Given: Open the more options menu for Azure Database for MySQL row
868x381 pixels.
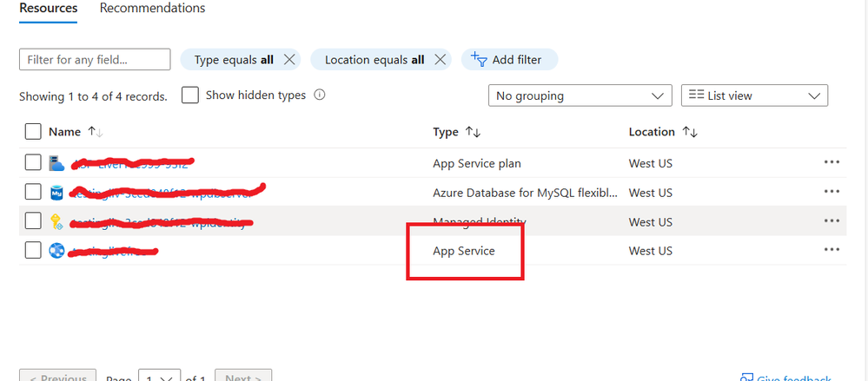Looking at the screenshot, I should (832, 191).
